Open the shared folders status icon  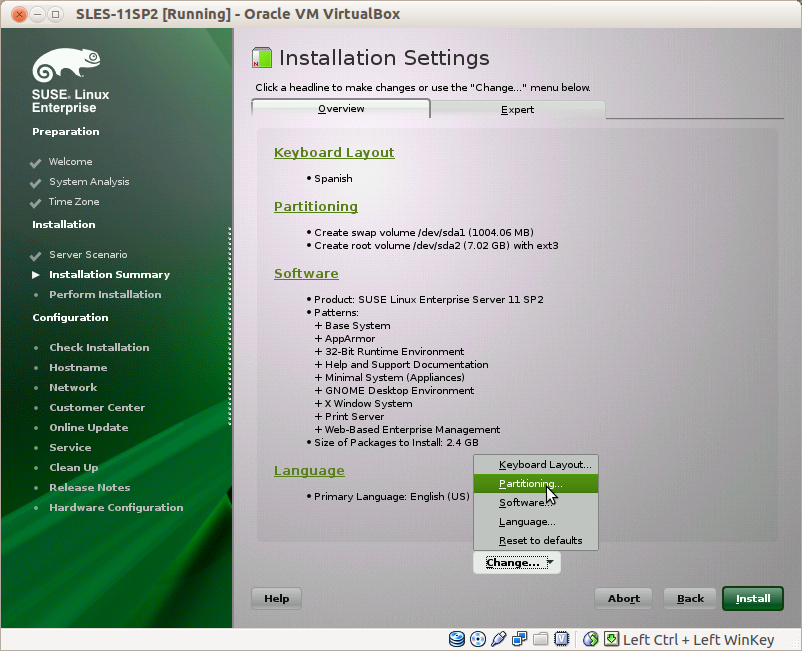pos(541,639)
